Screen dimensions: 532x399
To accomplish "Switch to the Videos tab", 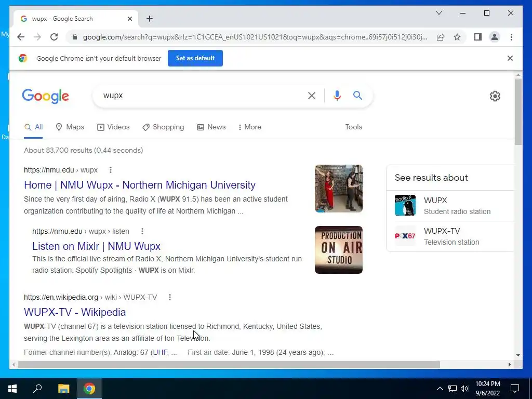I will click(113, 127).
